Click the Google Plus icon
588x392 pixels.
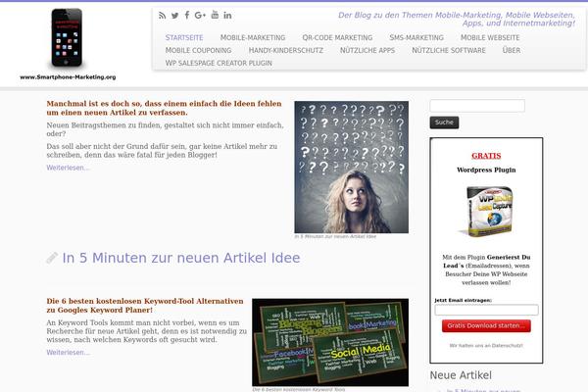(200, 15)
